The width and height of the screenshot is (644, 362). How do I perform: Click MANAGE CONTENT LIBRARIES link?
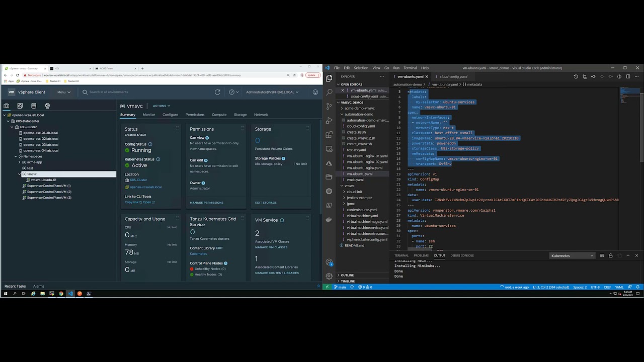click(277, 273)
